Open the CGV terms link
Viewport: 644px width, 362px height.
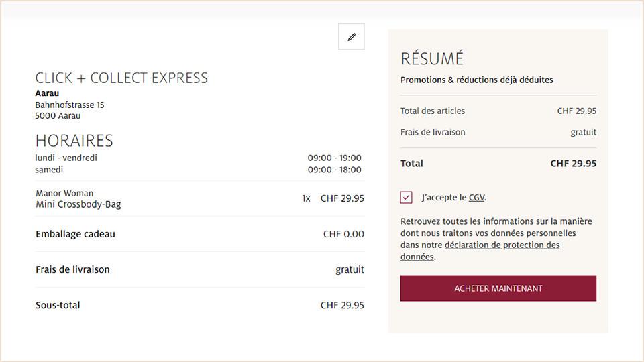(476, 198)
